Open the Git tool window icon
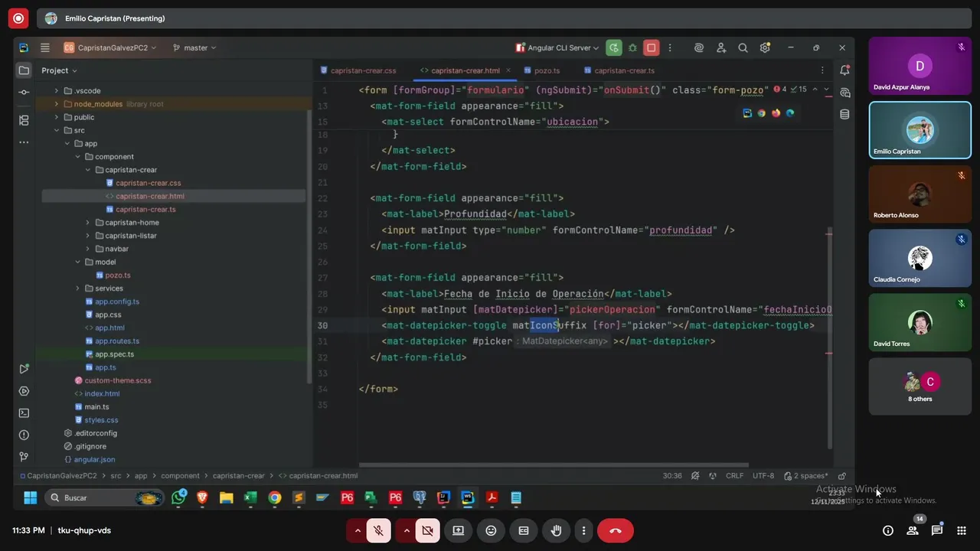Screen dimensions: 980x551 [x=24, y=457]
